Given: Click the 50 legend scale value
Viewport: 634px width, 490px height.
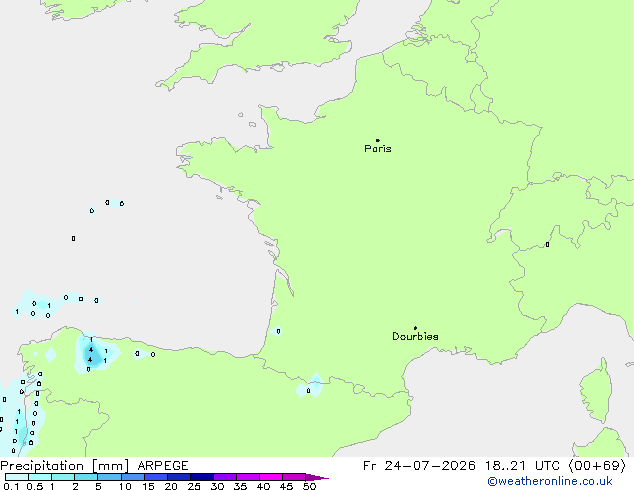Looking at the screenshot, I should pos(309,486).
